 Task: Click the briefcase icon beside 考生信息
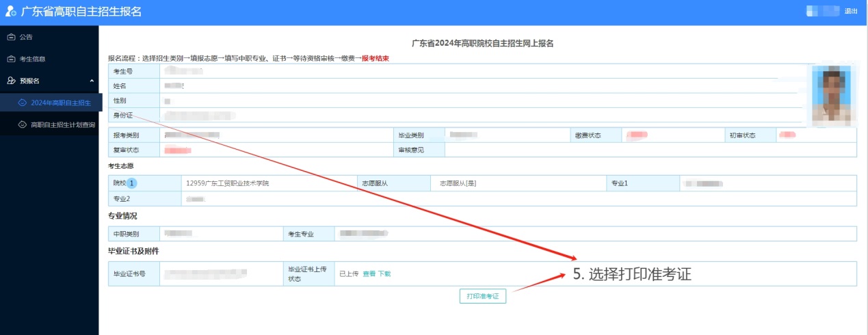pos(11,59)
